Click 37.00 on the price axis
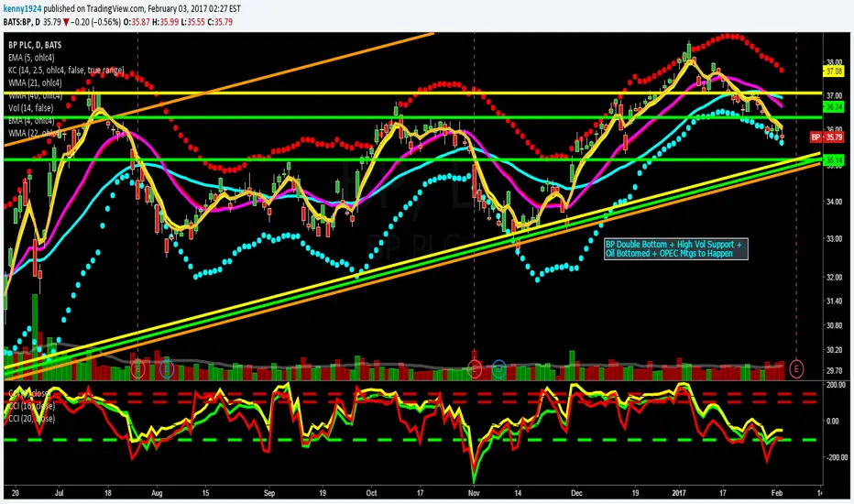Viewport: 854px width, 504px height. 835,95
